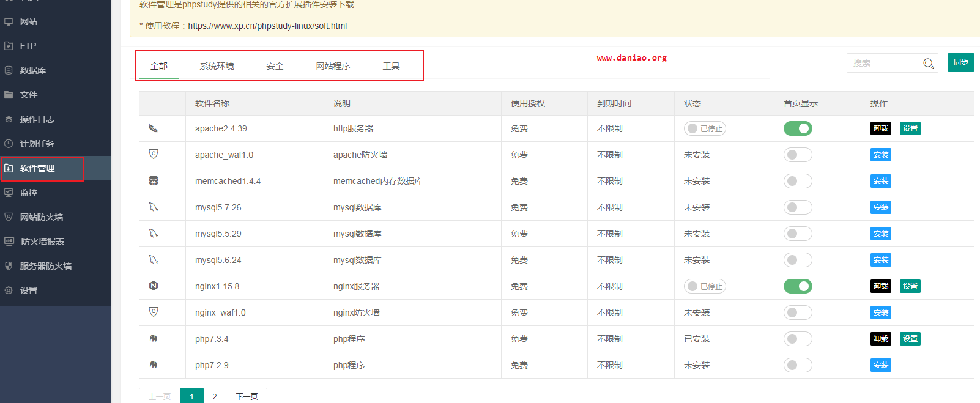Click the nginx1.15.8 hexagon icon

154,286
